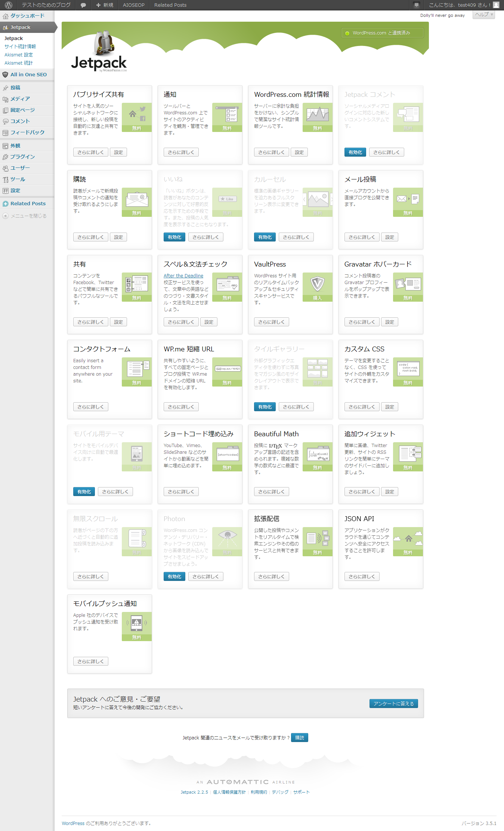504x831 pixels.
Task: Open All in One SEO sidebar menu
Action: [x=27, y=74]
